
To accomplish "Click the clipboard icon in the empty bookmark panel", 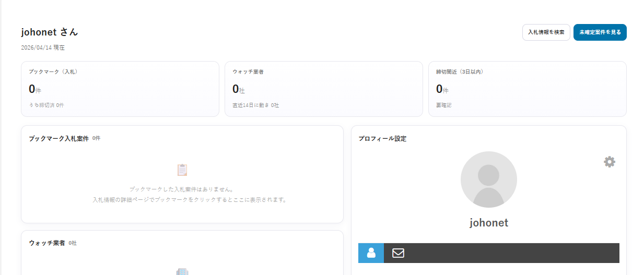I will pos(182,170).
